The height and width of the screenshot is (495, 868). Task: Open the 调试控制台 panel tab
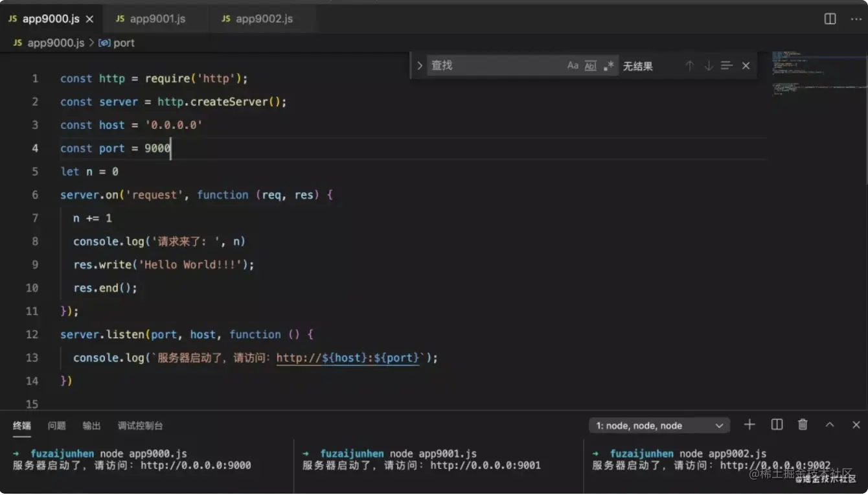tap(141, 426)
